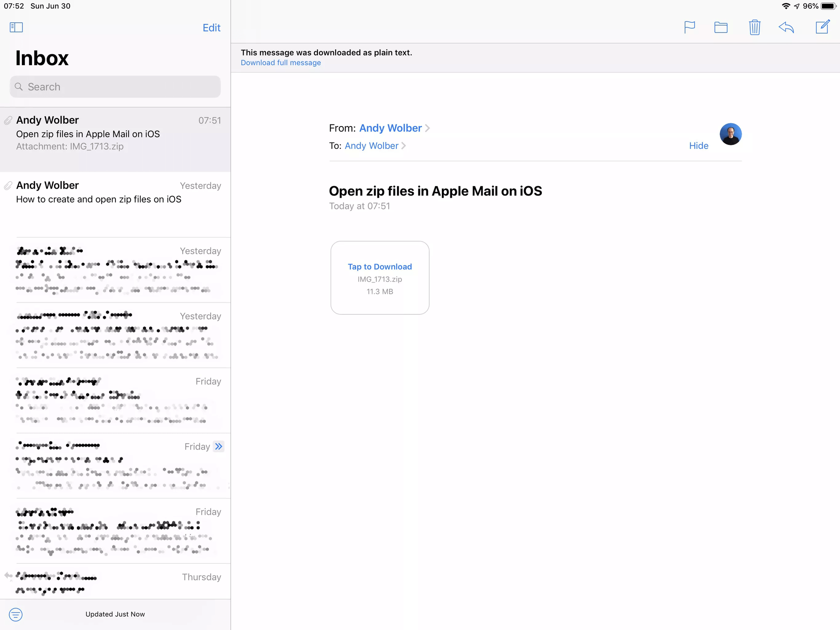The image size is (840, 630).
Task: Click the paperclip icon on Yesterday's Andy Wolber email
Action: (8, 186)
